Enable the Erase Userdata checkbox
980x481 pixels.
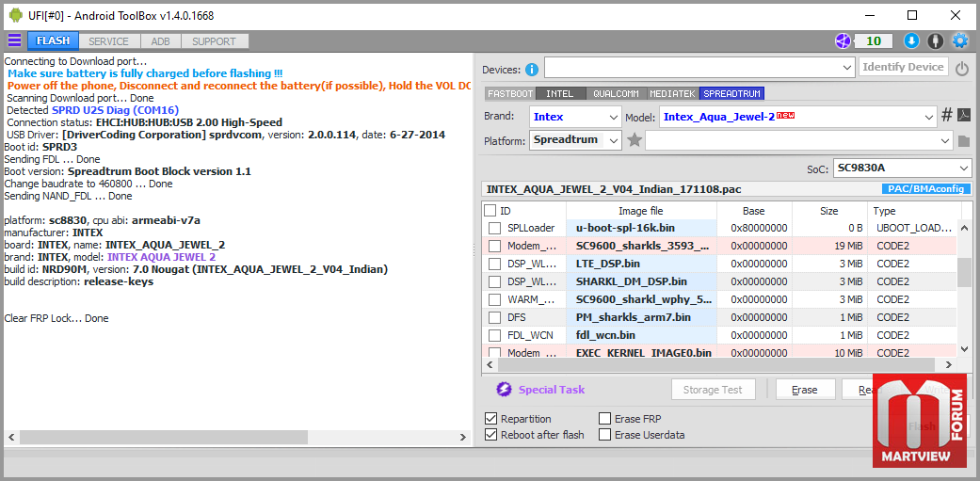605,435
